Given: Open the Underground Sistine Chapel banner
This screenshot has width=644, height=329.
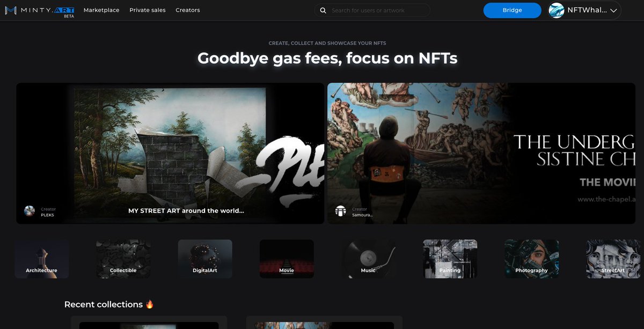Looking at the screenshot, I should 481,153.
